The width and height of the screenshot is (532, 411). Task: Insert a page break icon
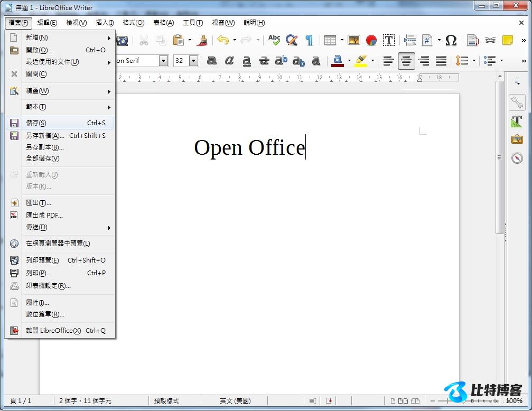pyautogui.click(x=410, y=40)
